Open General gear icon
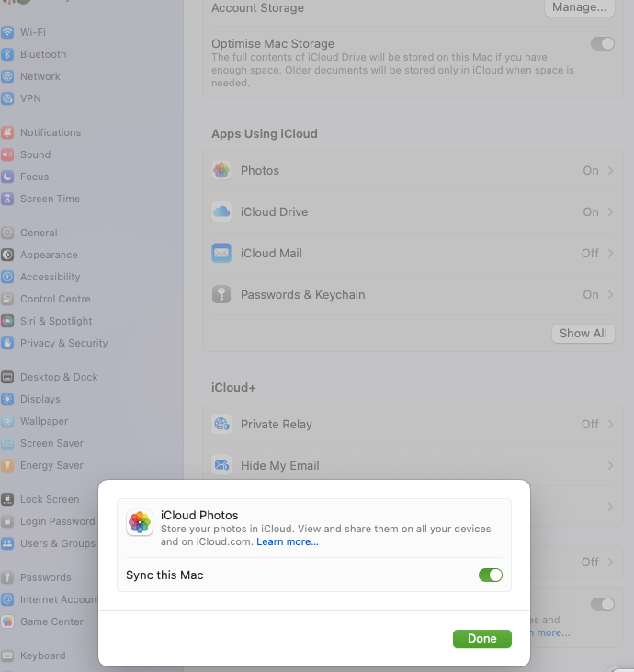The height and width of the screenshot is (672, 634). (x=7, y=233)
